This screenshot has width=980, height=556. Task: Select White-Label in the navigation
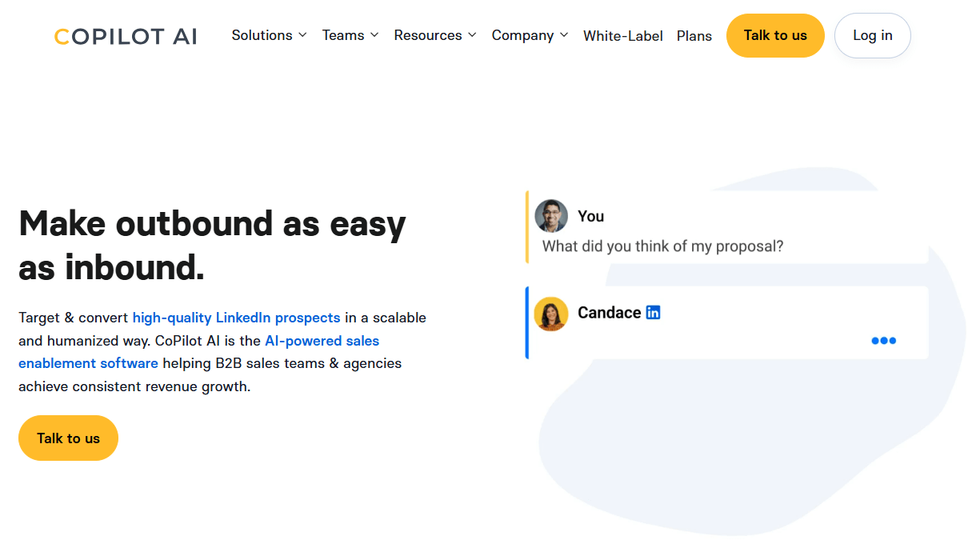tap(623, 35)
